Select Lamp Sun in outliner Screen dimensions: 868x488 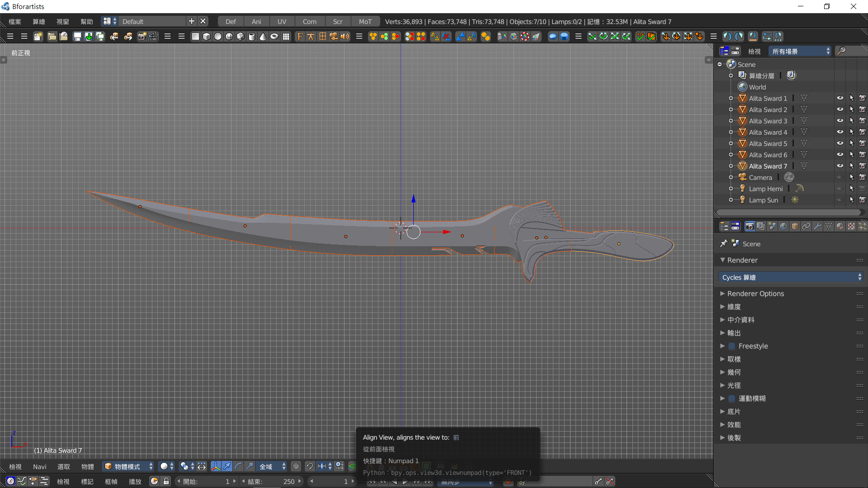(x=764, y=200)
